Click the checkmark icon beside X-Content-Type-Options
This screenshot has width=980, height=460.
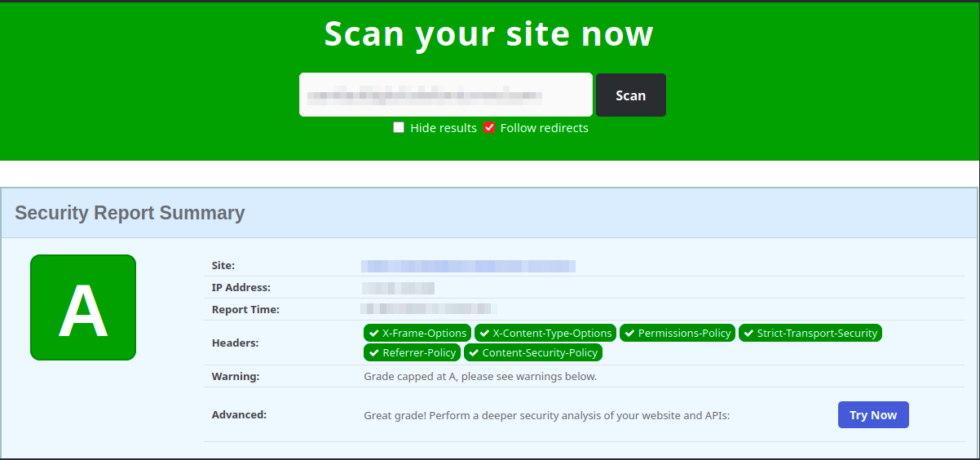coord(484,333)
